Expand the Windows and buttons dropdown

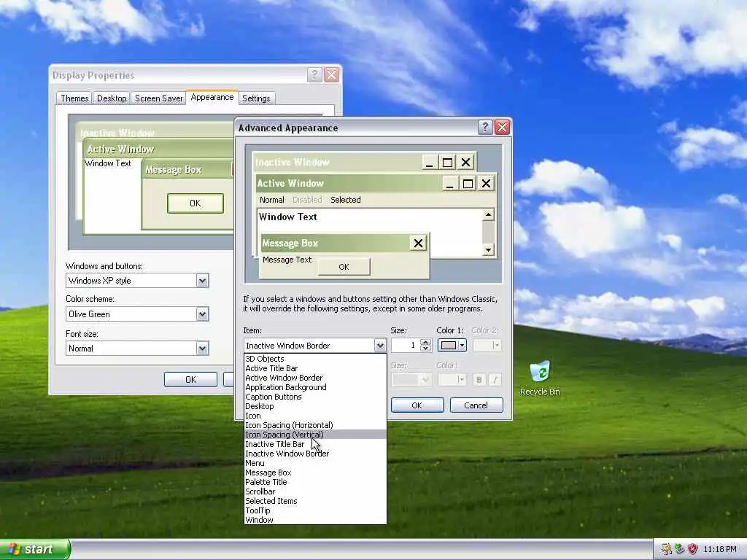pos(203,281)
